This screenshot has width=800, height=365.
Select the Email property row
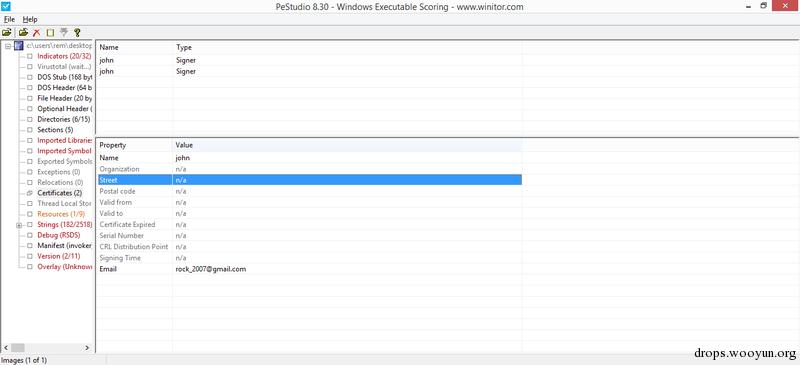tap(309, 269)
